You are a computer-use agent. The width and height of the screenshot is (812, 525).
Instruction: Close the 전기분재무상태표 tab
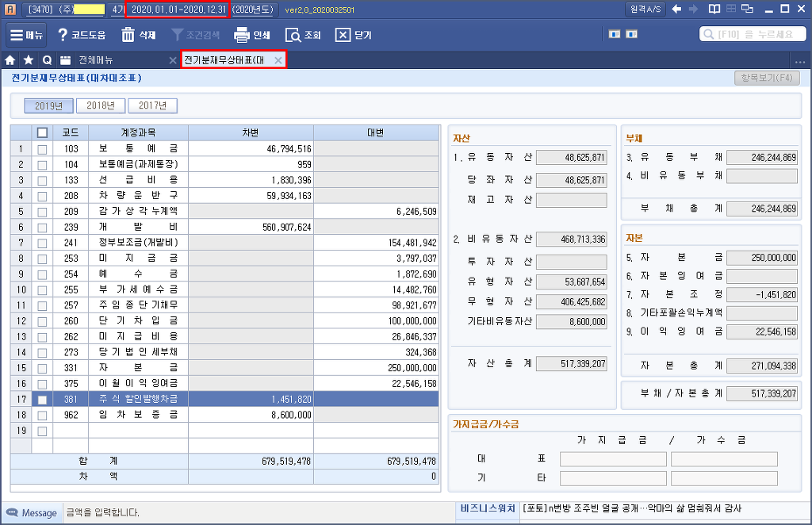278,60
